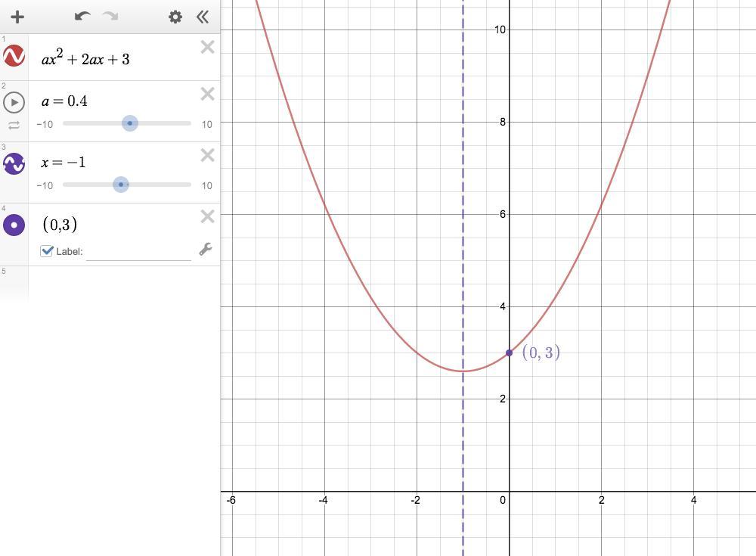
Task: Change the animation loop mode for a
Action: coord(14,126)
